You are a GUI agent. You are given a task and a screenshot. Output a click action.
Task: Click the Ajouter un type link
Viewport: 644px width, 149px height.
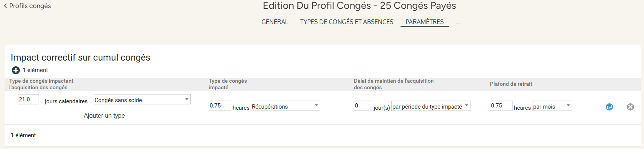tap(104, 115)
